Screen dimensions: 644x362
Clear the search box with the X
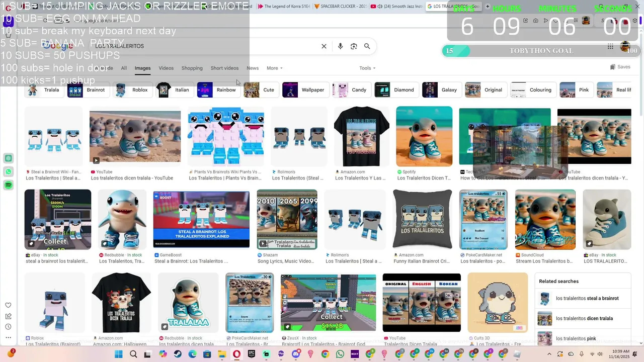[324, 46]
